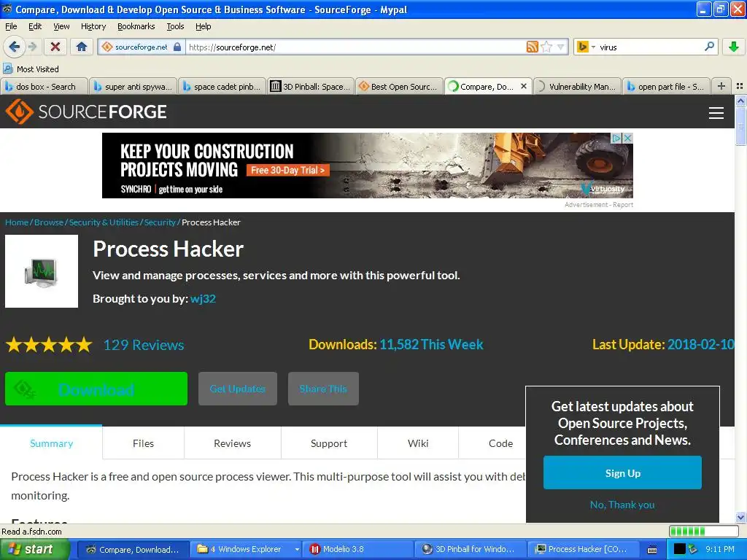Click the RSS feed icon in address bar

(x=532, y=47)
